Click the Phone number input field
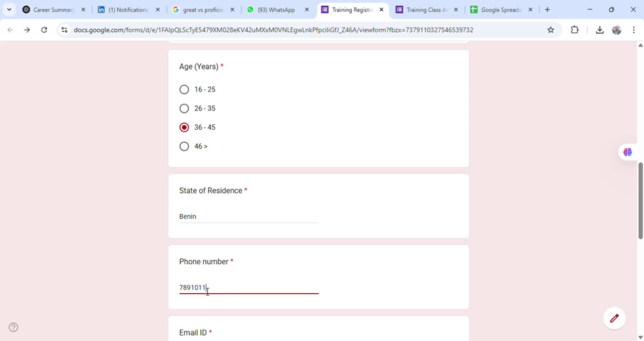 [249, 287]
